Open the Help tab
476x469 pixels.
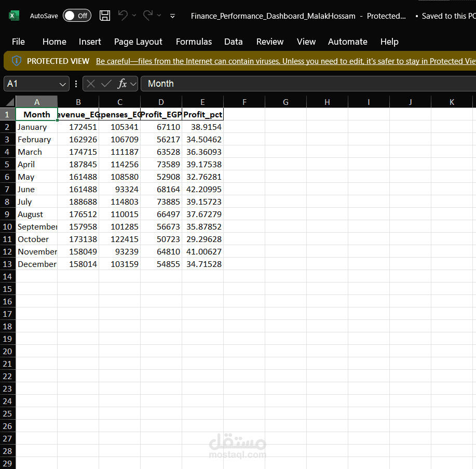(389, 42)
